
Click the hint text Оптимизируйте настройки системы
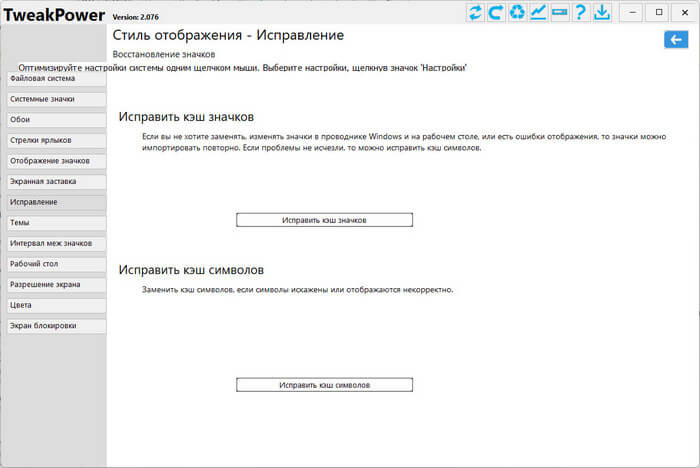pyautogui.click(x=242, y=68)
